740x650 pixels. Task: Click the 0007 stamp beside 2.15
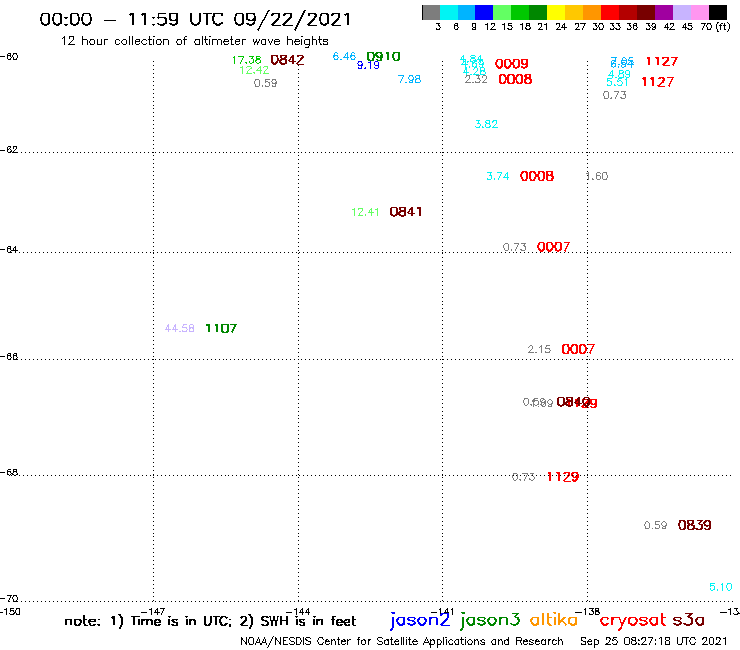[x=578, y=349]
